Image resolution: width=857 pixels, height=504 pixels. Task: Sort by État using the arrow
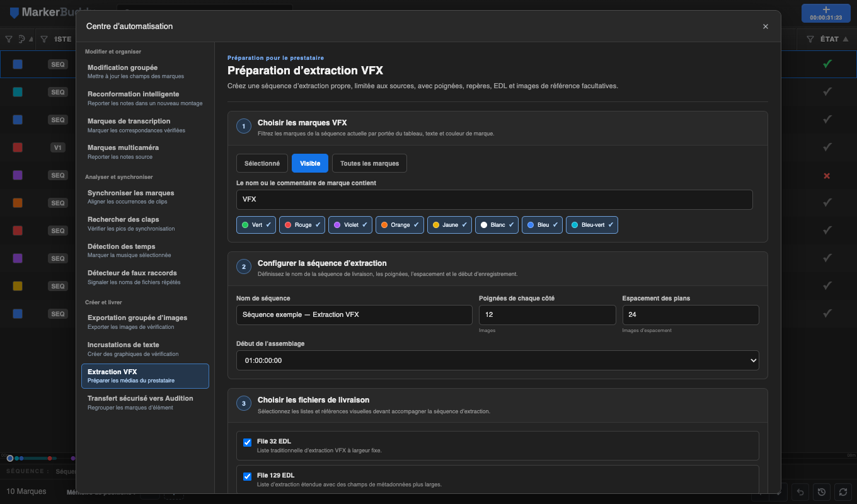tap(846, 39)
